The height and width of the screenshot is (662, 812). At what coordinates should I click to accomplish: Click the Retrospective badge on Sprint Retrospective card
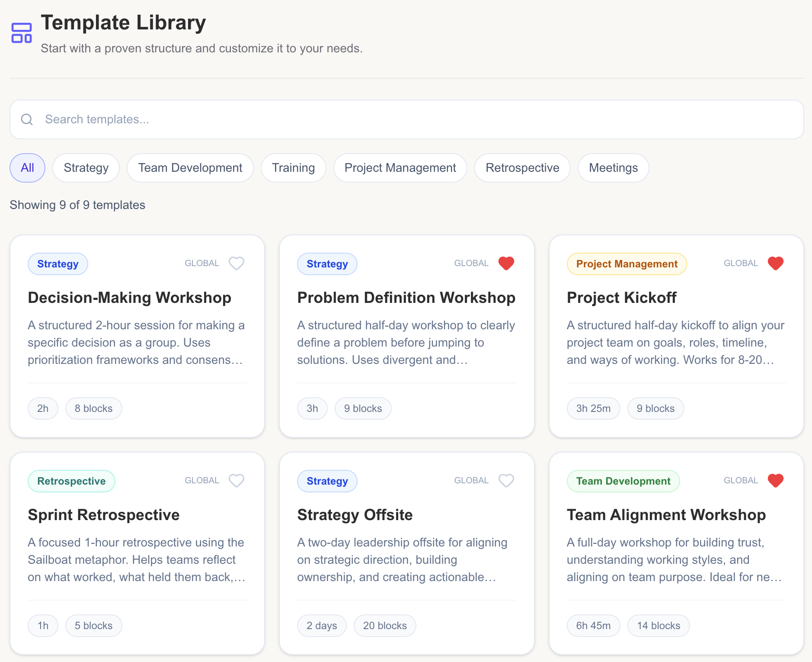click(71, 481)
